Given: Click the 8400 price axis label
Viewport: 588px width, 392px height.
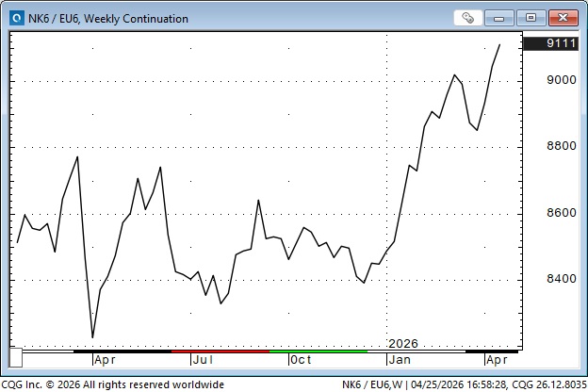Looking at the screenshot, I should [x=561, y=279].
